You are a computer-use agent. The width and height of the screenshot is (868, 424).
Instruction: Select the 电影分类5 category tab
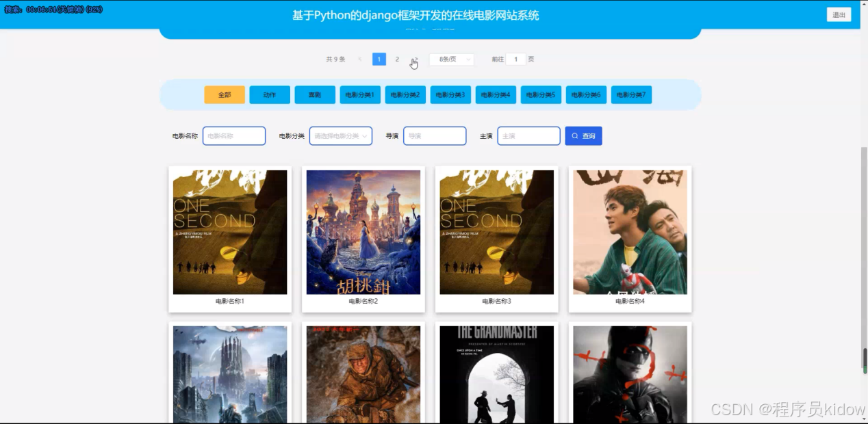541,95
